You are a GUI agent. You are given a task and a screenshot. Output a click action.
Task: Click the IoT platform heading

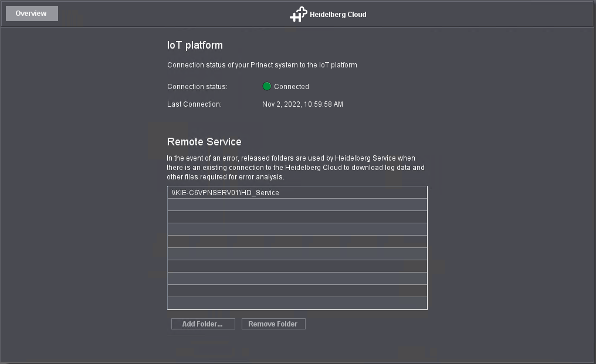[x=195, y=45]
